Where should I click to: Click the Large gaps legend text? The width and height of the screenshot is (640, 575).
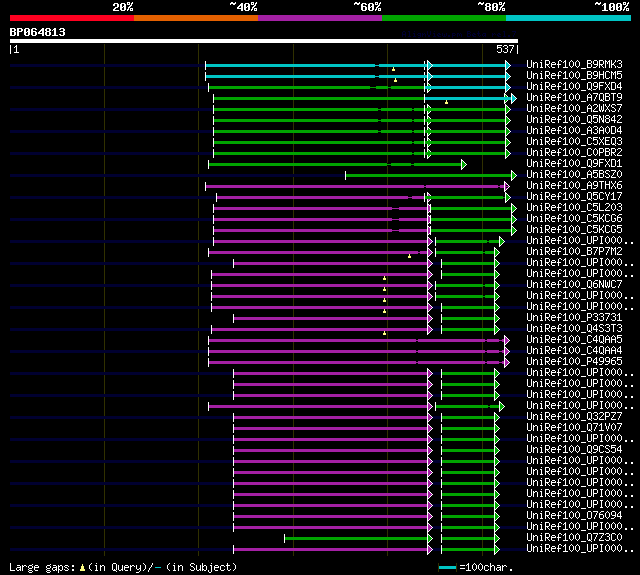coord(42,567)
